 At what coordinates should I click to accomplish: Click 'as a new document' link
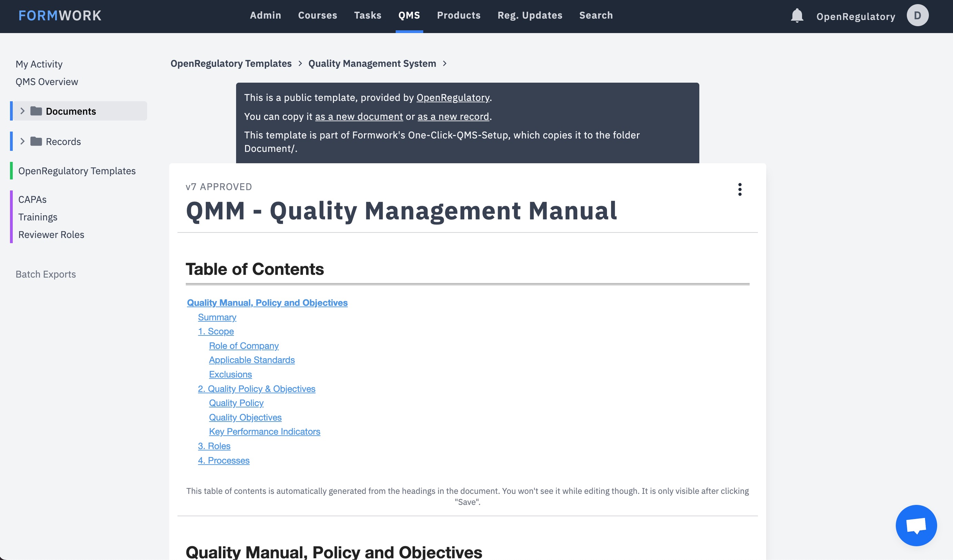click(x=359, y=116)
